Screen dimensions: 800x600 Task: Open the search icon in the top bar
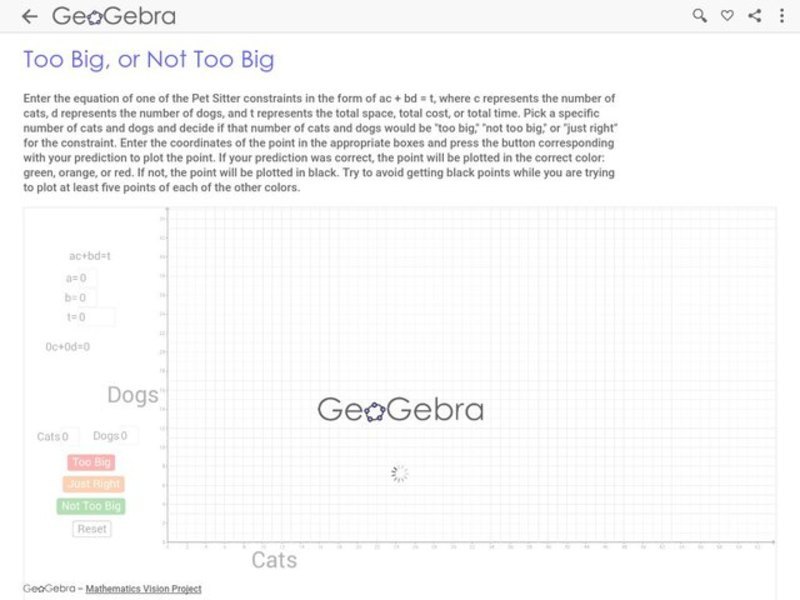(700, 15)
